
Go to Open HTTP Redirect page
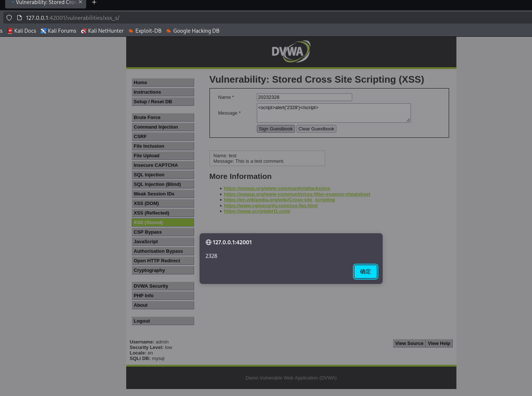pyautogui.click(x=163, y=260)
